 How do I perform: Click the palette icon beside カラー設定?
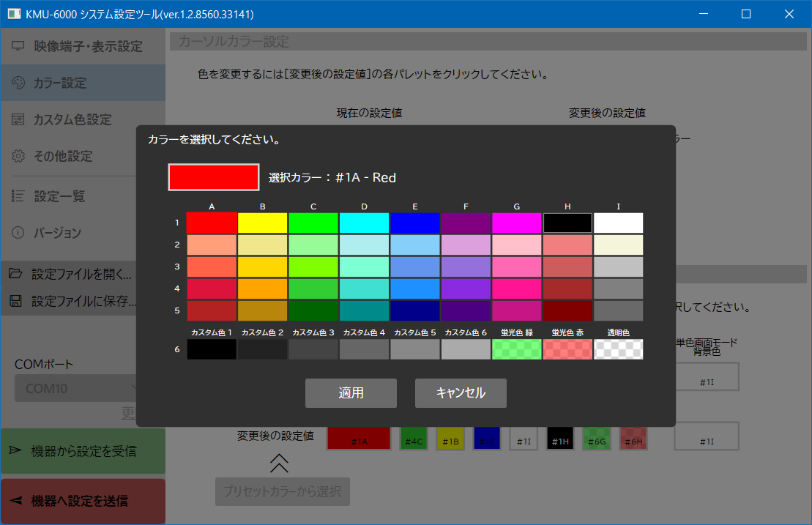click(x=18, y=83)
